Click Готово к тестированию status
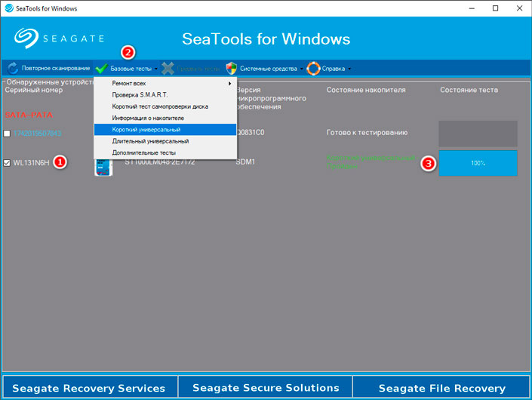Viewport: 532px width, 400px height. [x=367, y=133]
